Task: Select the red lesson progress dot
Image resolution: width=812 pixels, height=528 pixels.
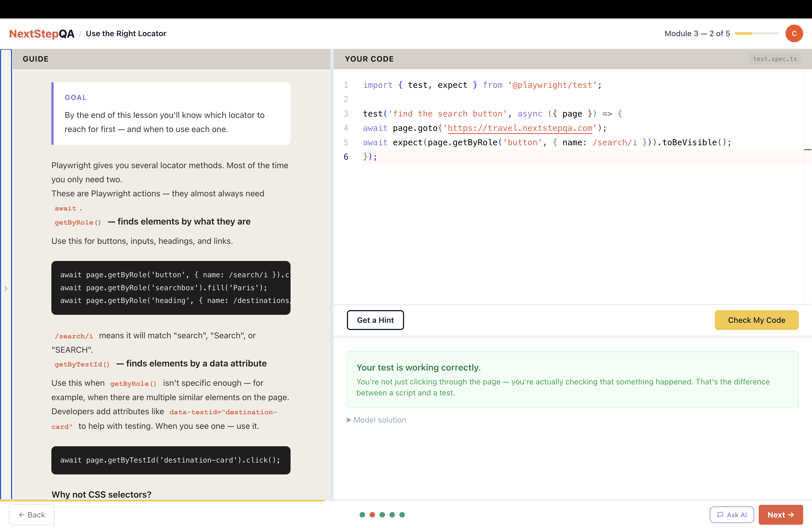Action: coord(372,515)
